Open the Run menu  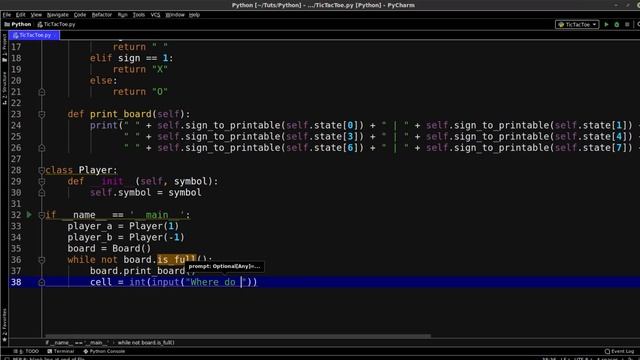[122, 15]
